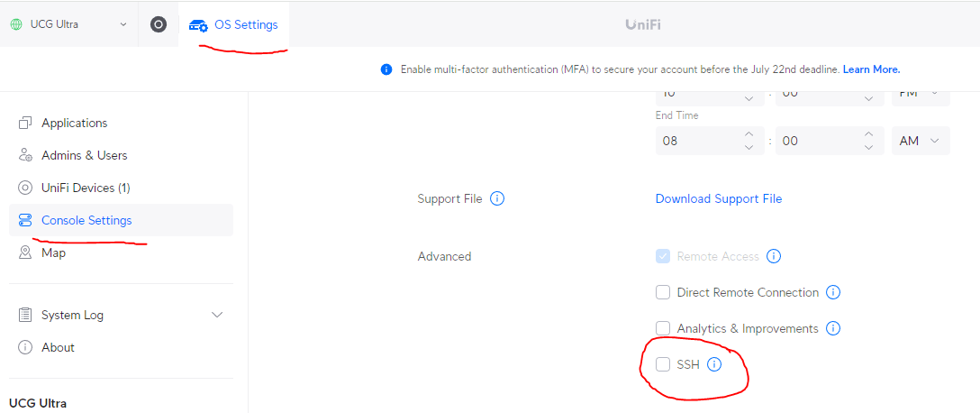This screenshot has height=413, width=980.
Task: Decrease End Time minutes with down arrow
Action: click(x=868, y=148)
